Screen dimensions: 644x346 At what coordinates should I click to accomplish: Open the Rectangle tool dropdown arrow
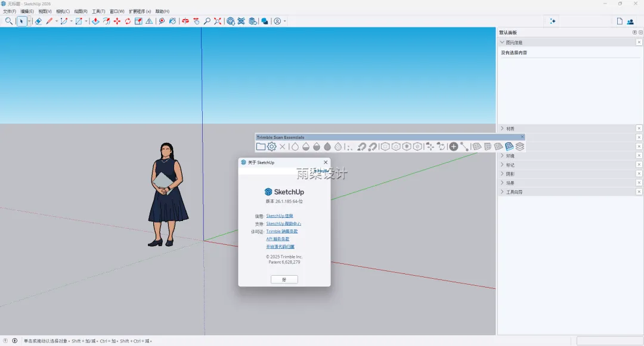(x=86, y=21)
